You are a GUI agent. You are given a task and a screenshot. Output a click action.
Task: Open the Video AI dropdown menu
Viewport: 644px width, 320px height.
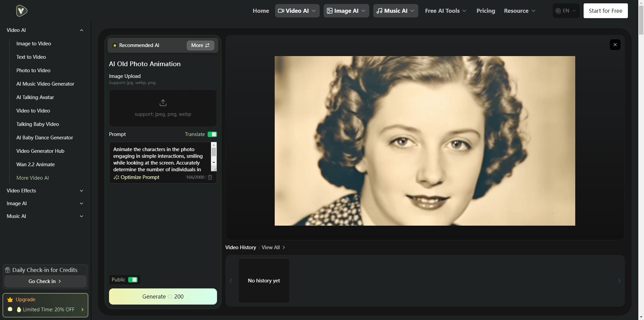point(297,11)
